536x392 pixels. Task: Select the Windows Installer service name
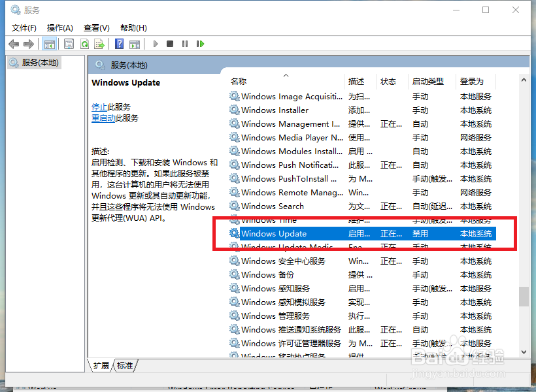click(275, 110)
